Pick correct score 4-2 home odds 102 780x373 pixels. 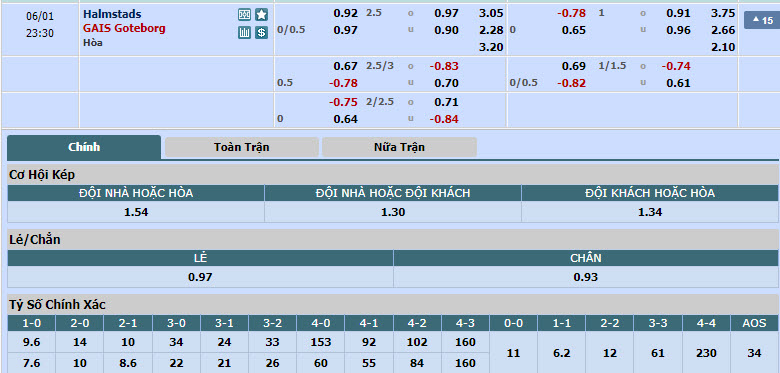pos(417,342)
